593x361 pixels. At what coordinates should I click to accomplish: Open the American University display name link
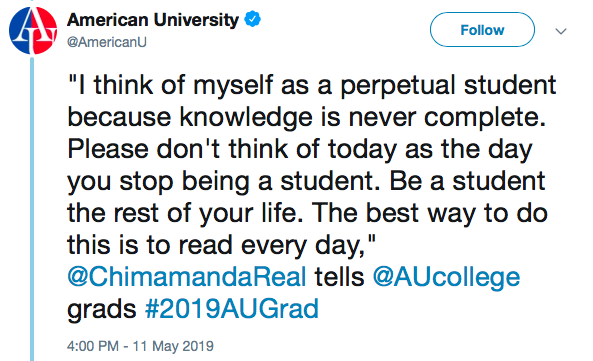153,20
